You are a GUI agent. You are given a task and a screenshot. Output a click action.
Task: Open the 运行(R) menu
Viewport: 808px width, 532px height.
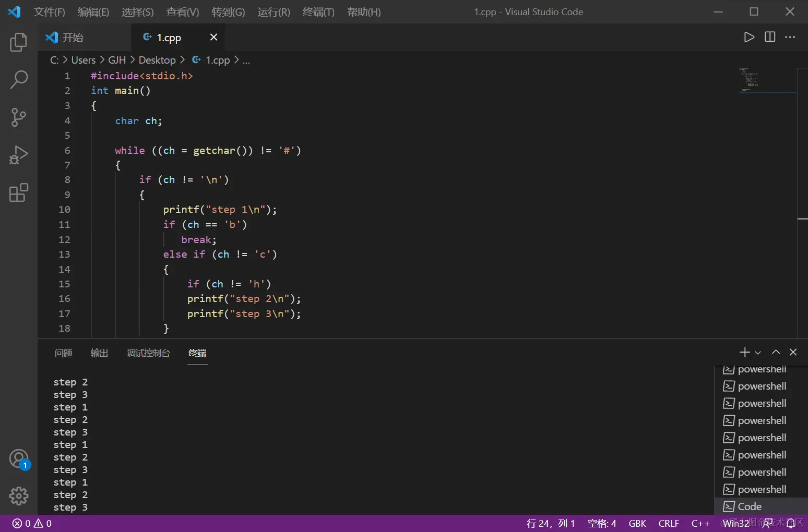[274, 12]
